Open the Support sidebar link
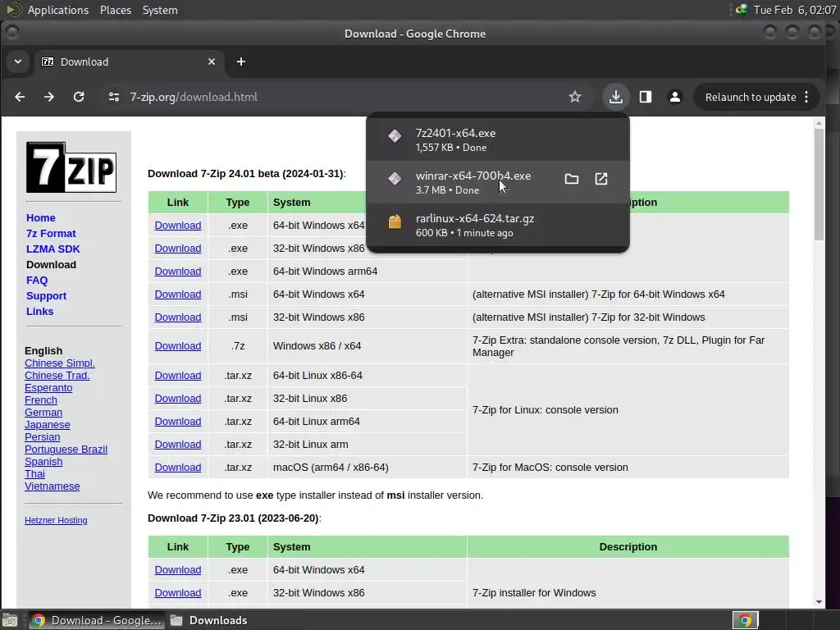Screen dimensions: 840x630 coord(47,295)
